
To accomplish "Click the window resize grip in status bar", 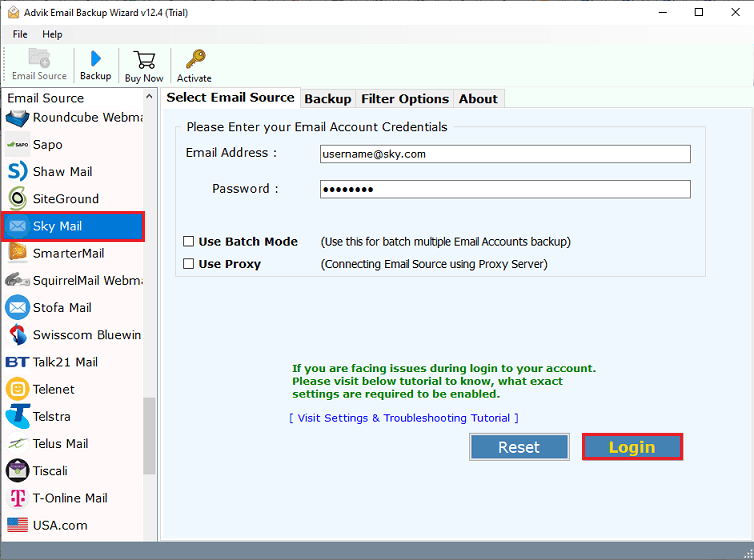I will coord(748,554).
